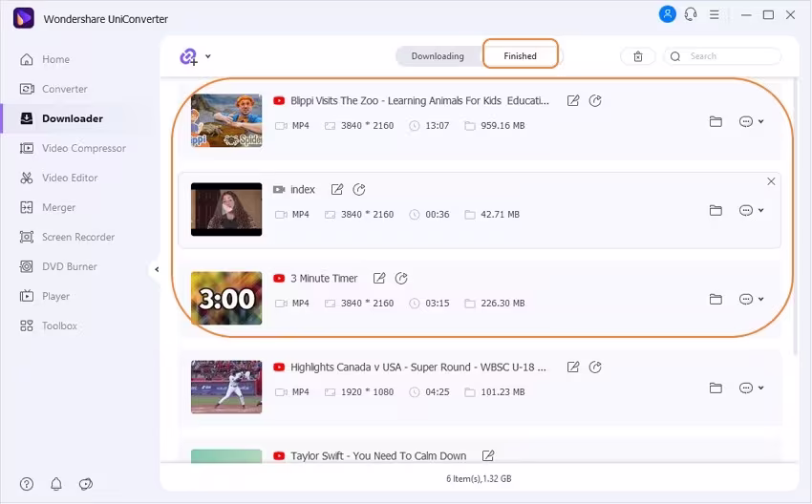Click the more options icon for Blippi video
812x504 pixels.
pyautogui.click(x=746, y=121)
